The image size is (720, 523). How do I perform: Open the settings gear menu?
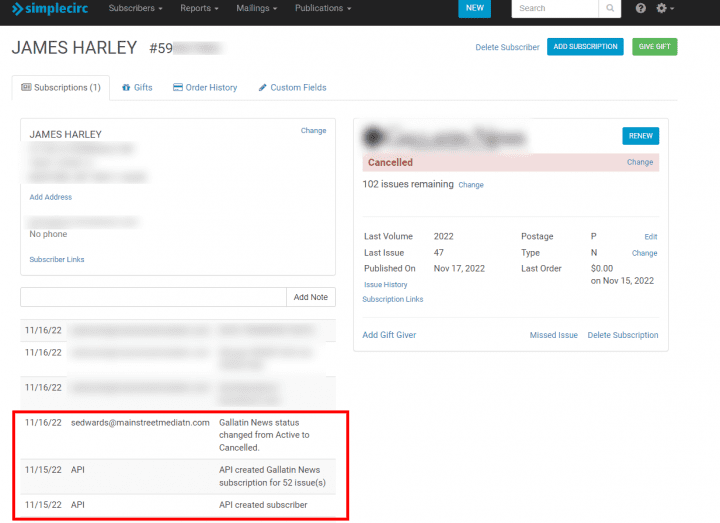pos(664,8)
